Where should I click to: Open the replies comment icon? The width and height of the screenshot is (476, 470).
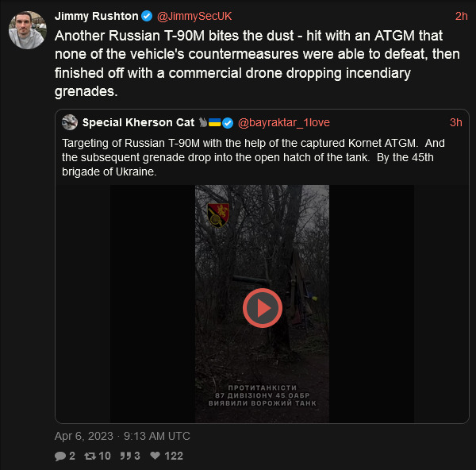(x=60, y=457)
